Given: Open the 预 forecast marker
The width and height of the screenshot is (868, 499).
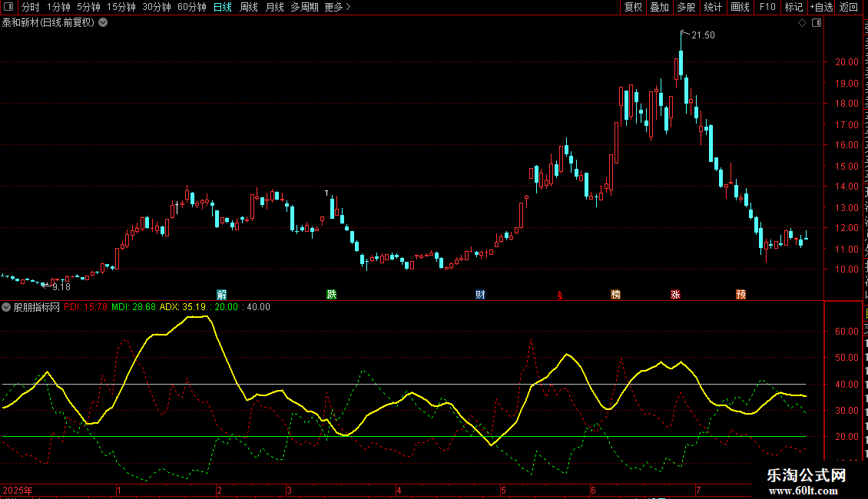Looking at the screenshot, I should tap(740, 294).
